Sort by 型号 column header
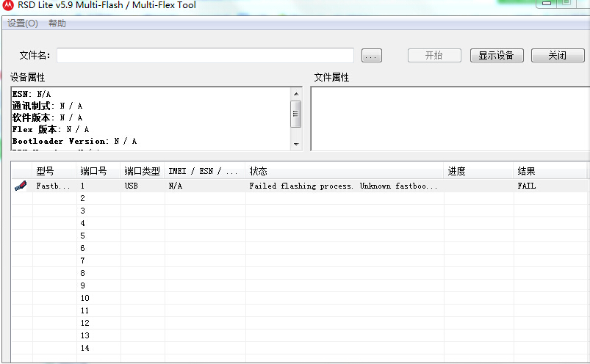The width and height of the screenshot is (590, 364). pyautogui.click(x=54, y=171)
